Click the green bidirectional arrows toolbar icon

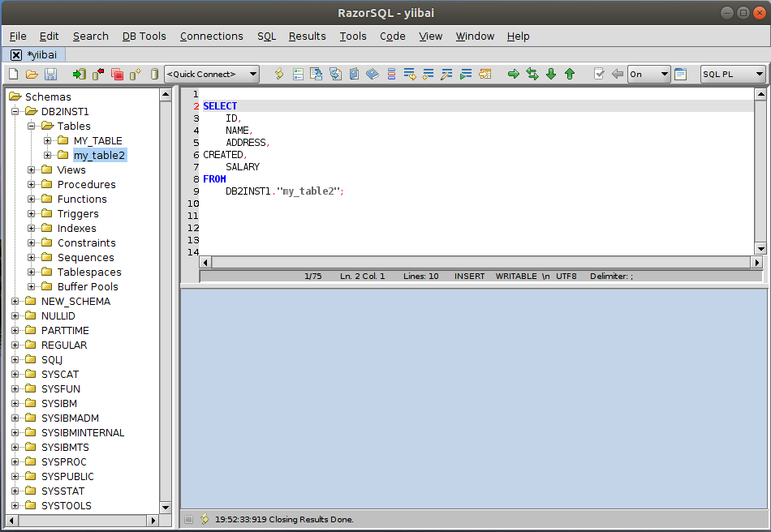click(x=532, y=74)
